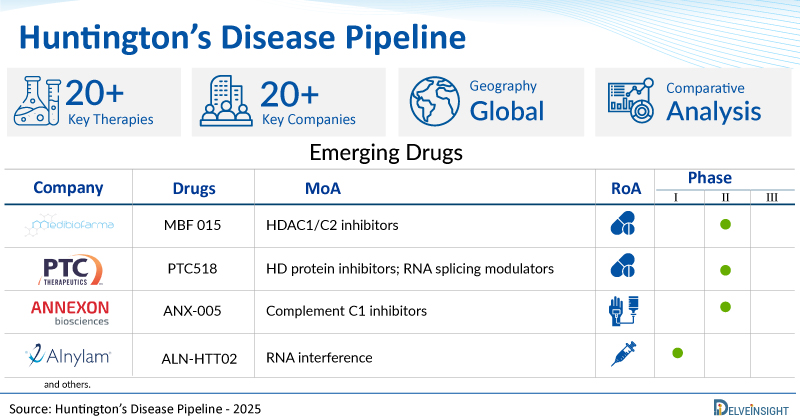Click the Phase column header

click(710, 178)
